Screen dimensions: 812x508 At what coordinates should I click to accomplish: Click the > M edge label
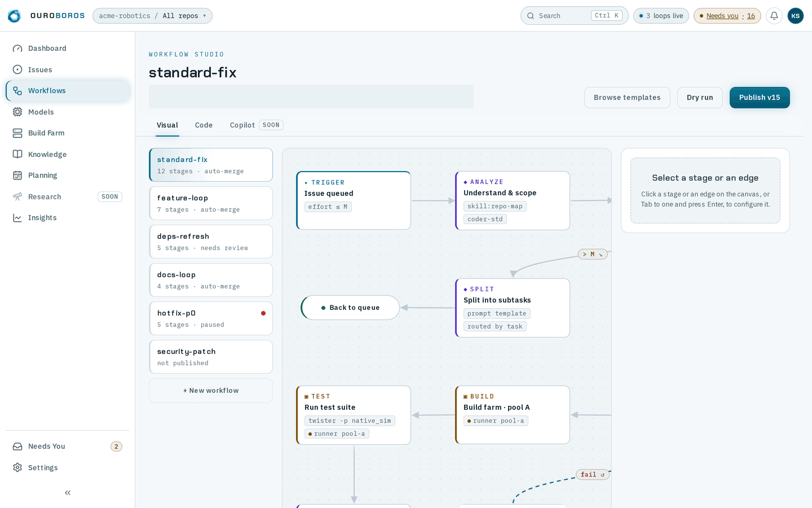click(x=593, y=254)
